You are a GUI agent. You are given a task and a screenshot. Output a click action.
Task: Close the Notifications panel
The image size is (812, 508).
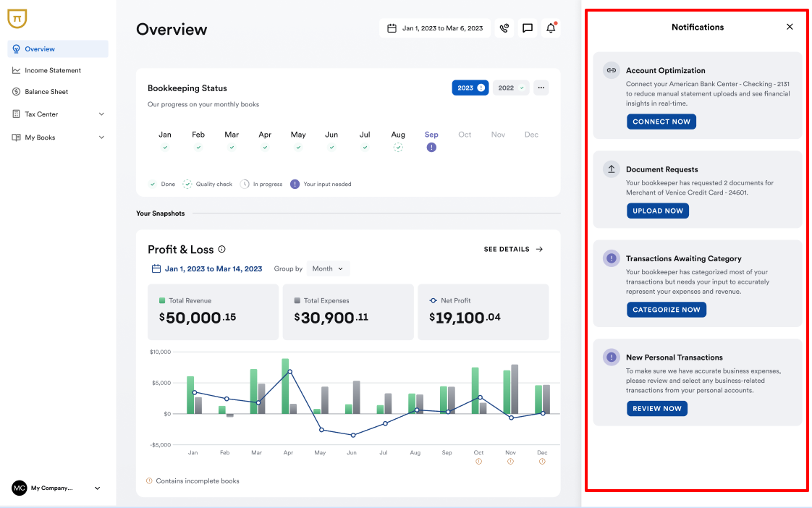click(790, 27)
